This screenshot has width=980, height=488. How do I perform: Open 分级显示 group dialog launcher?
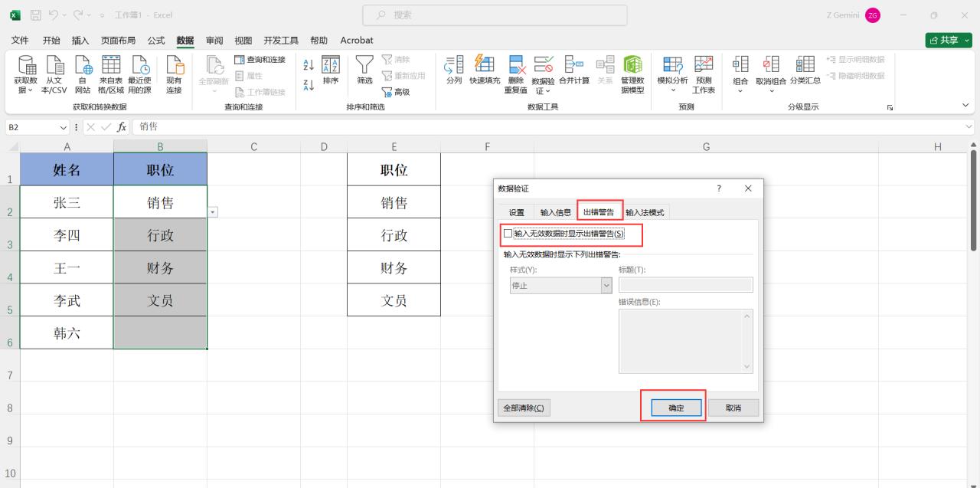(x=890, y=108)
